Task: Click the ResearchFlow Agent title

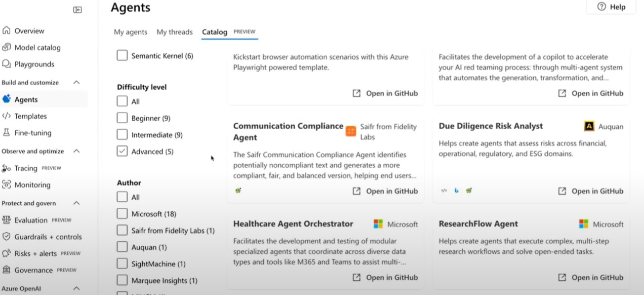Action: click(x=478, y=224)
